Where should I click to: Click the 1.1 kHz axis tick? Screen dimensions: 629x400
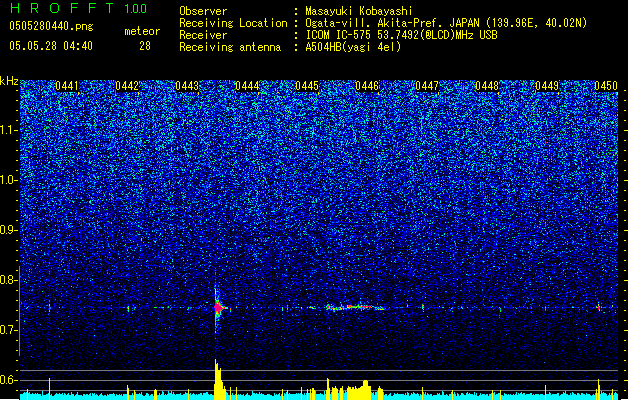click(x=9, y=130)
